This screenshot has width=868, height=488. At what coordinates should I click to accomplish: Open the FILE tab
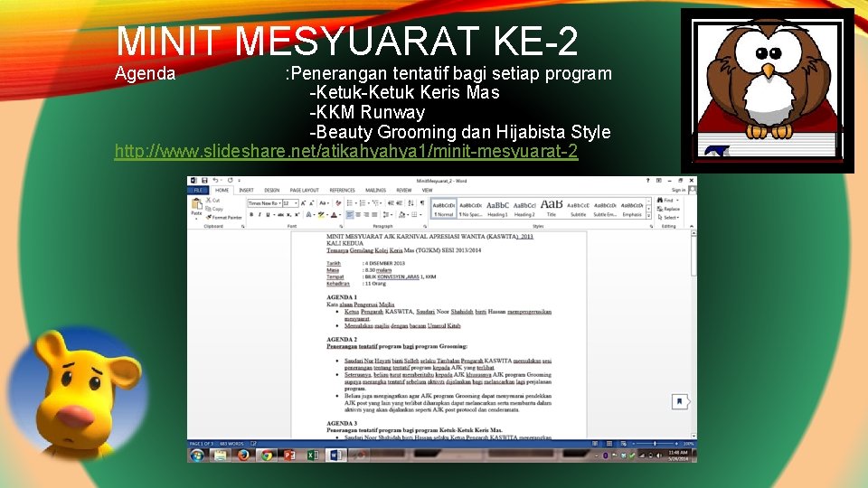(x=198, y=191)
